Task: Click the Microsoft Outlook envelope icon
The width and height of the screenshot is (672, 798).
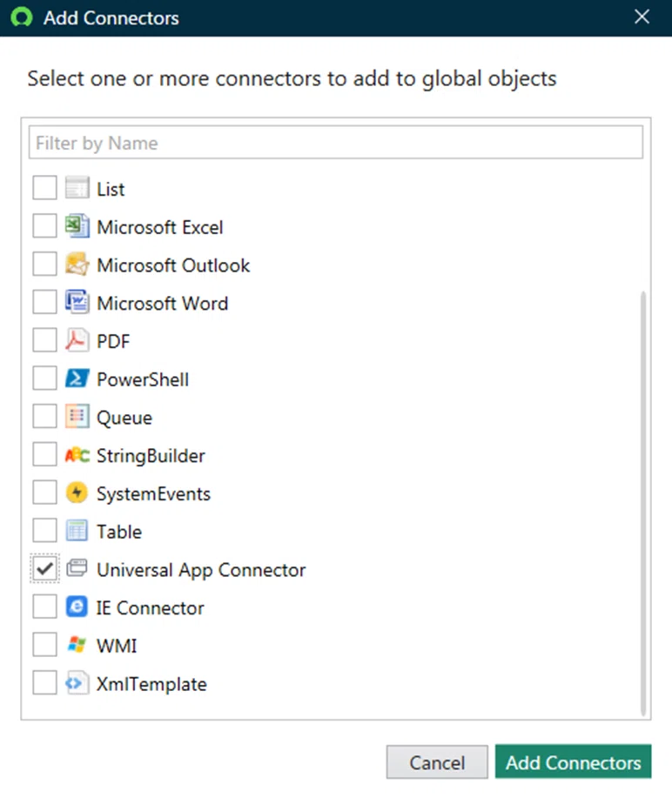Action: [77, 265]
